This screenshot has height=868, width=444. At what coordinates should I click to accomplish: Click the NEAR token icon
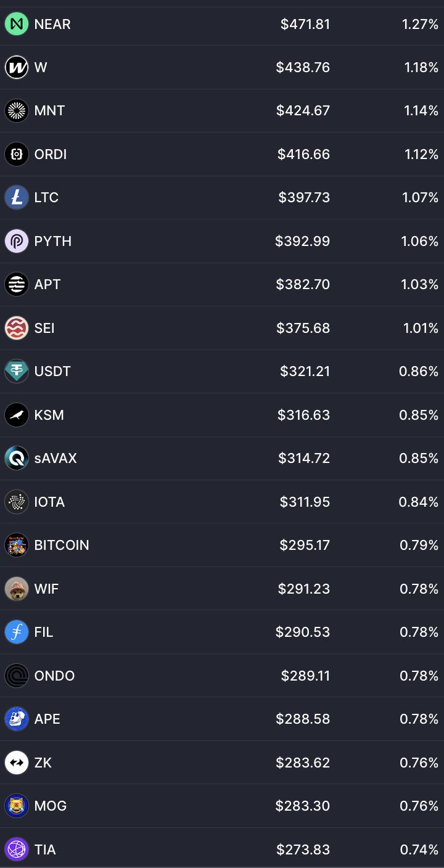point(17,24)
